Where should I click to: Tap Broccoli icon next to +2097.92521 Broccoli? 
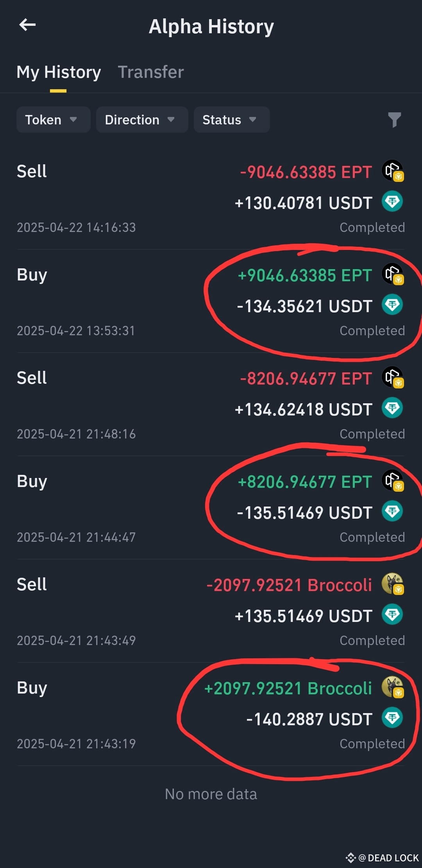coord(393,687)
